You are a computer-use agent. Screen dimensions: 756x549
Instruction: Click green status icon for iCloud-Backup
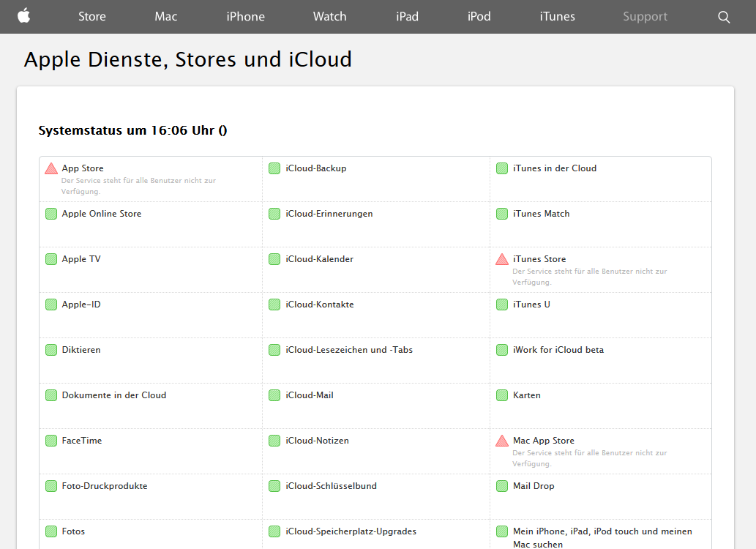274,168
